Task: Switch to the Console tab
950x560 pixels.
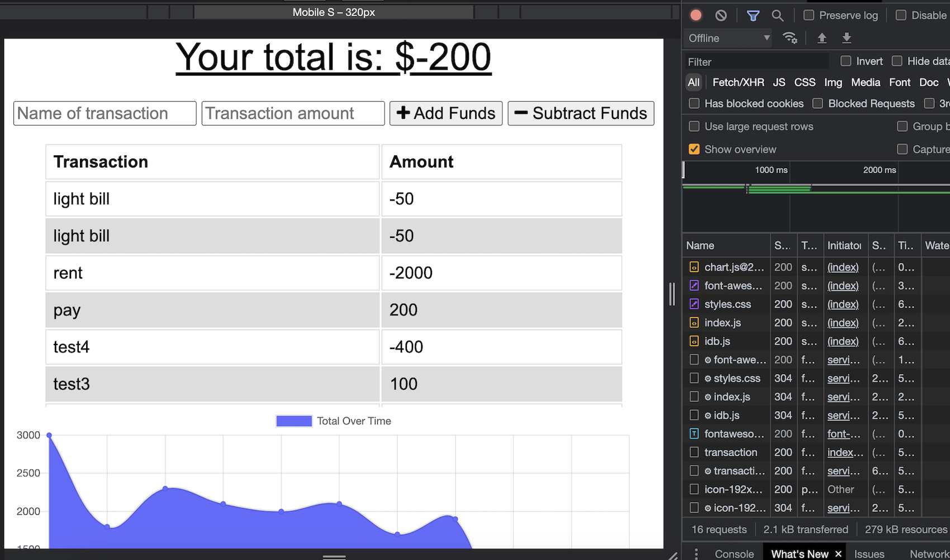Action: [733, 553]
